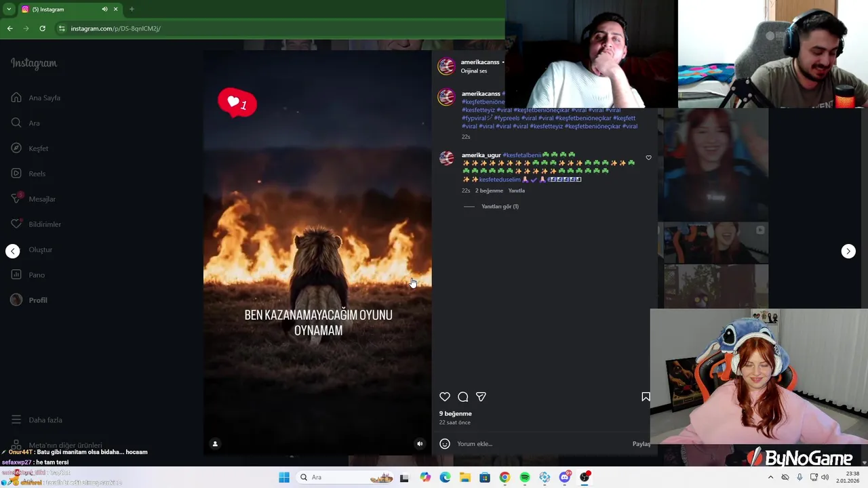Image resolution: width=868 pixels, height=488 pixels.
Task: Open Mesajlar messages
Action: pos(33,199)
